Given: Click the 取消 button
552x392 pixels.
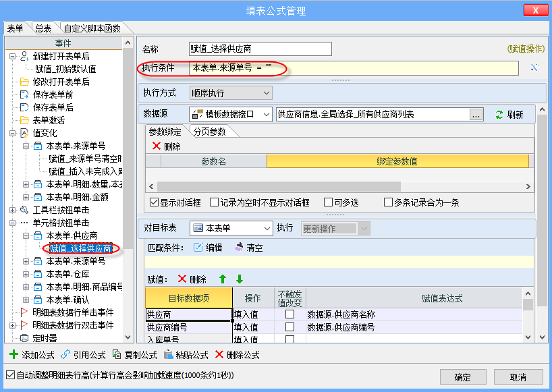Looking at the screenshot, I should pyautogui.click(x=518, y=377).
